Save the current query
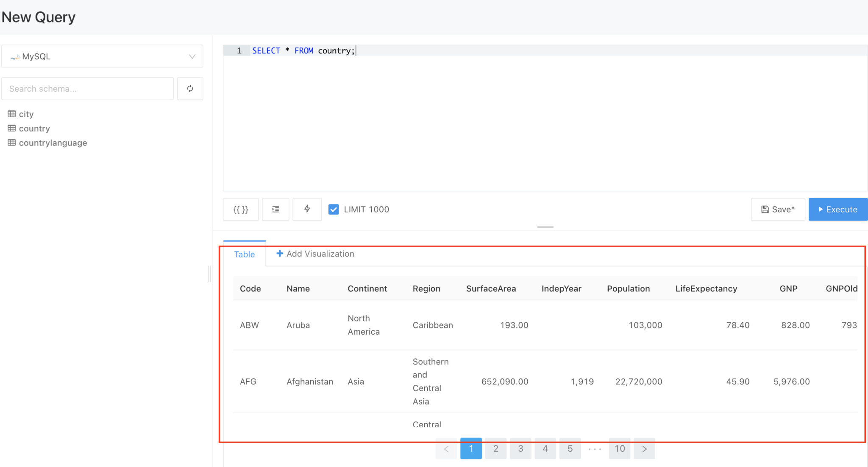Viewport: 868px width, 467px height. pyautogui.click(x=778, y=209)
